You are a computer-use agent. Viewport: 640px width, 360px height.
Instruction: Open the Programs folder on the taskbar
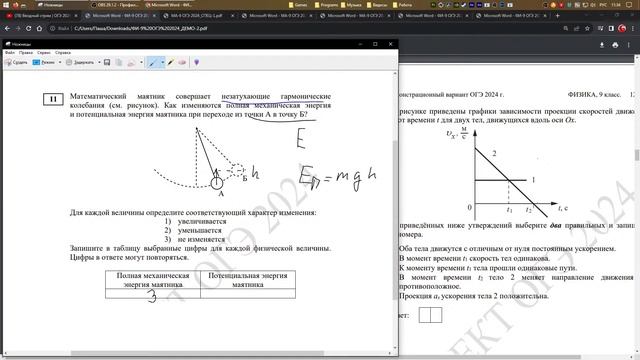click(x=326, y=5)
